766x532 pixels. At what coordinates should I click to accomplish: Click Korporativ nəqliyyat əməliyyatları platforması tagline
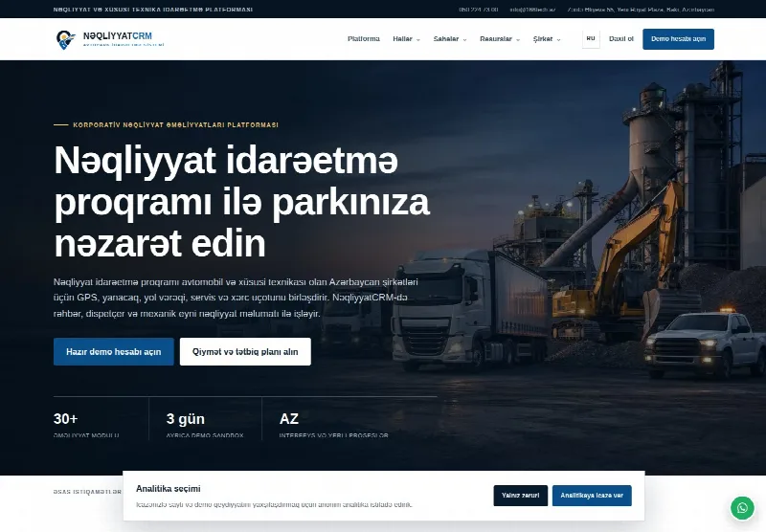tap(175, 125)
